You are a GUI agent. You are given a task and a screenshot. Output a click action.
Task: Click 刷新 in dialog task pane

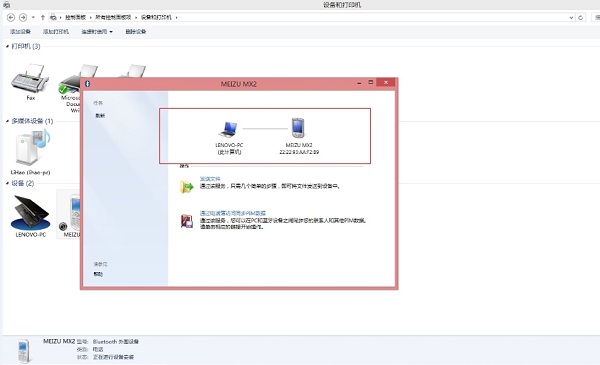[x=100, y=116]
